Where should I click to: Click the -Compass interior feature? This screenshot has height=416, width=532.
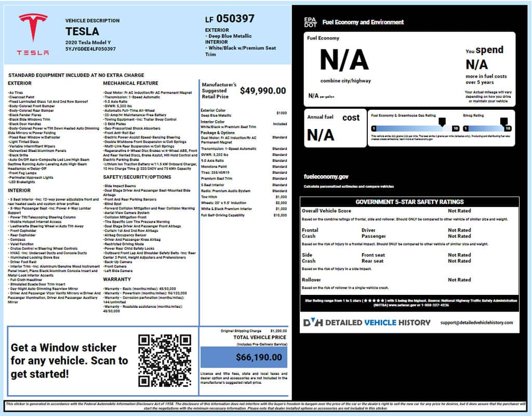(17, 239)
